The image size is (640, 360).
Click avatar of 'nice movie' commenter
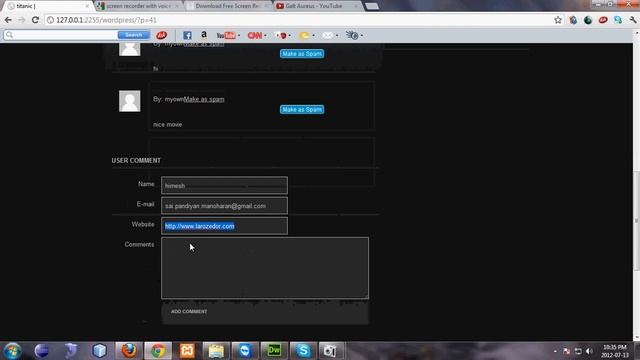(129, 101)
